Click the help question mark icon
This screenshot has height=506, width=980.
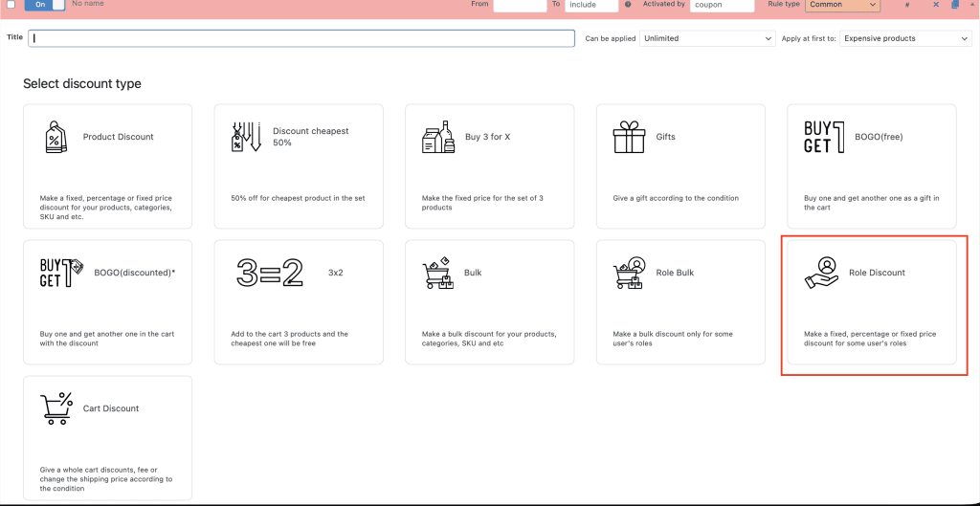(628, 5)
